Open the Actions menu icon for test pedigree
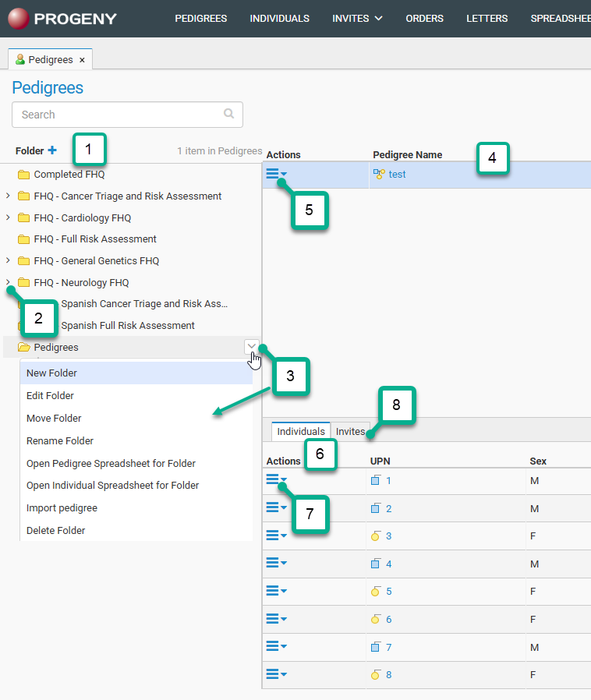The image size is (591, 700). (x=276, y=174)
